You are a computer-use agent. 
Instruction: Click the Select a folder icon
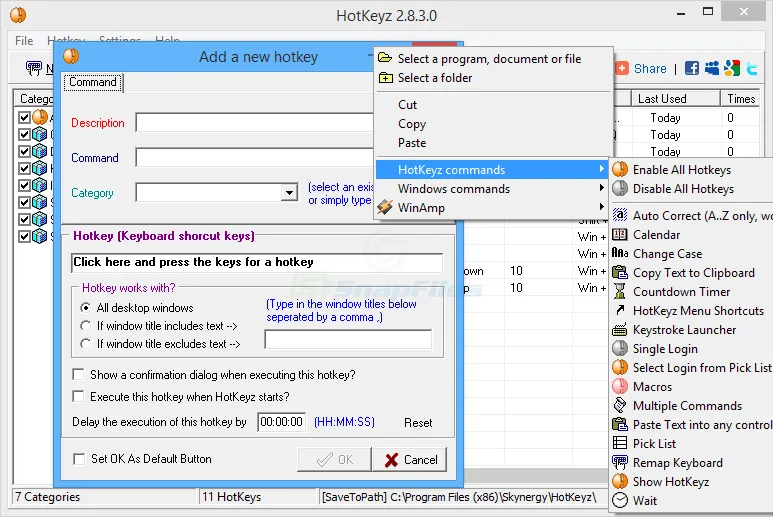[x=386, y=78]
